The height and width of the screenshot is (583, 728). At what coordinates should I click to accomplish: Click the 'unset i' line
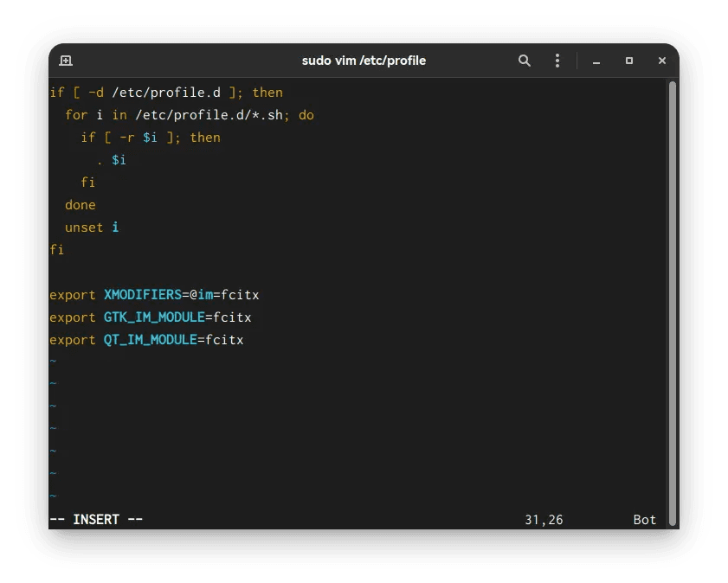92,227
